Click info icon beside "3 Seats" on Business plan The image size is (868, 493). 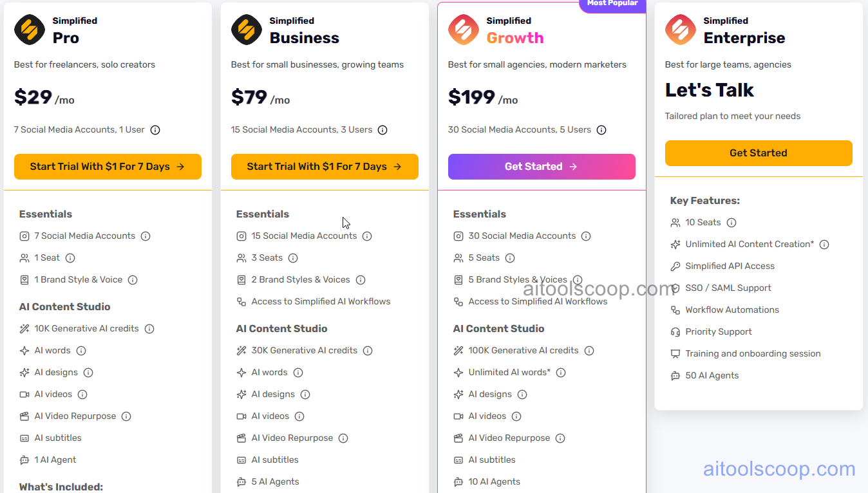pos(293,257)
